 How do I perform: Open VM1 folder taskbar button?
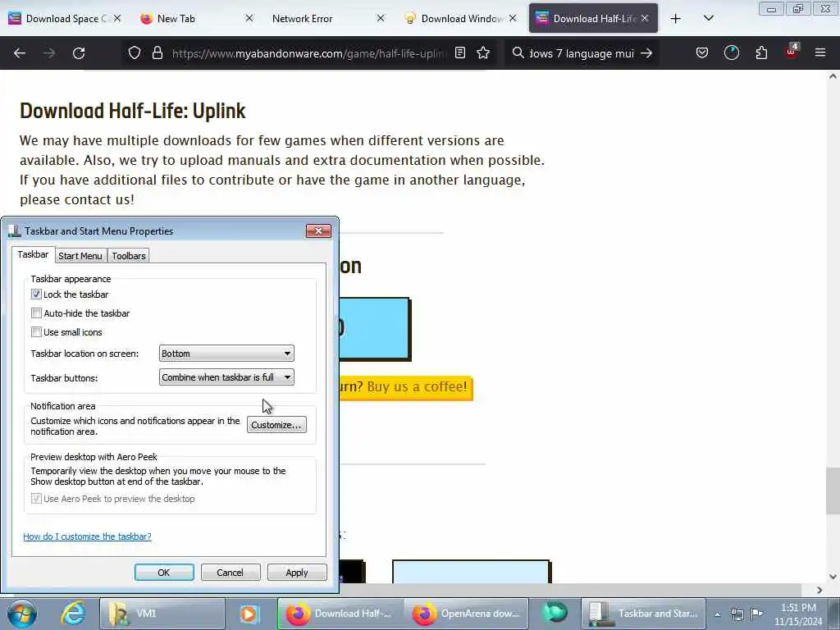pyautogui.click(x=162, y=614)
